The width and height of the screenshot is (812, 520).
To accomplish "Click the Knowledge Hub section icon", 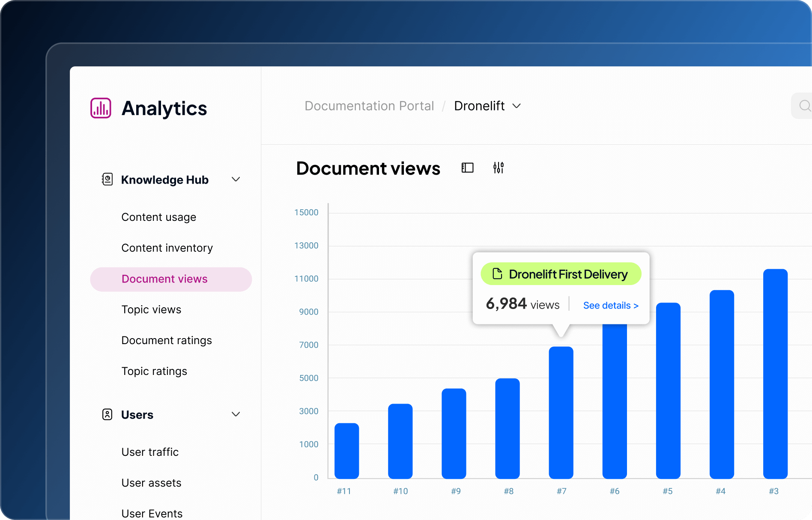I will tap(107, 179).
